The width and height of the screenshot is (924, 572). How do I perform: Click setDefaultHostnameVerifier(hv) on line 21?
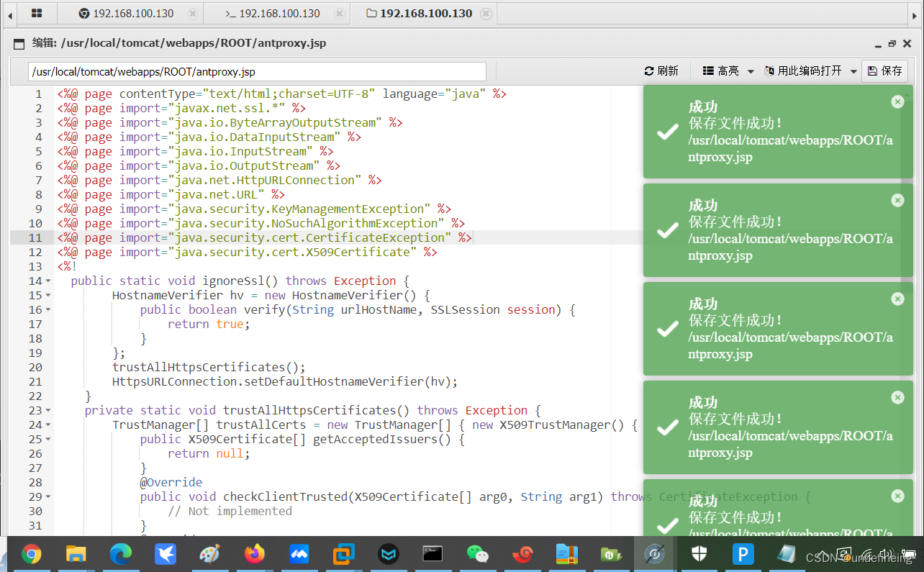(348, 381)
